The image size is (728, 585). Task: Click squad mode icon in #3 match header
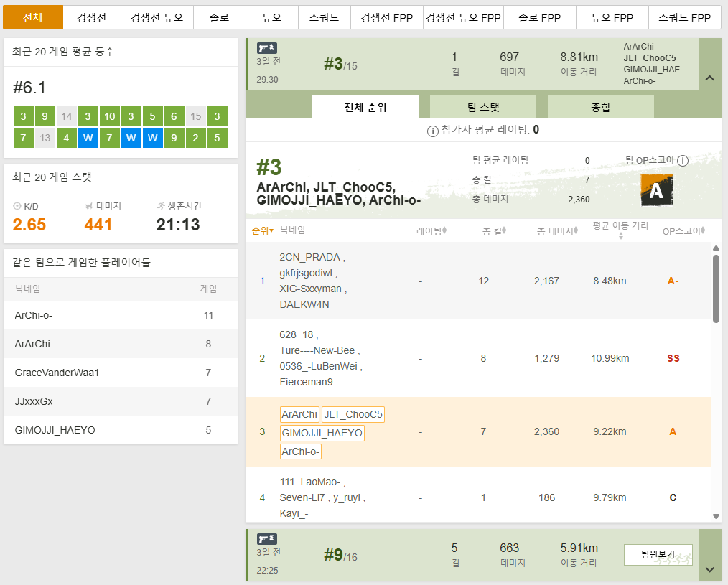click(x=266, y=48)
